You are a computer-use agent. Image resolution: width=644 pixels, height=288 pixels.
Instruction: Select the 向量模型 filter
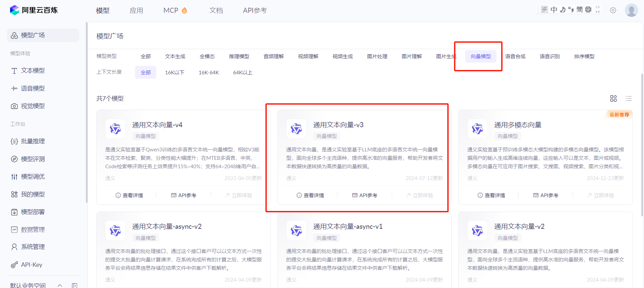click(481, 57)
